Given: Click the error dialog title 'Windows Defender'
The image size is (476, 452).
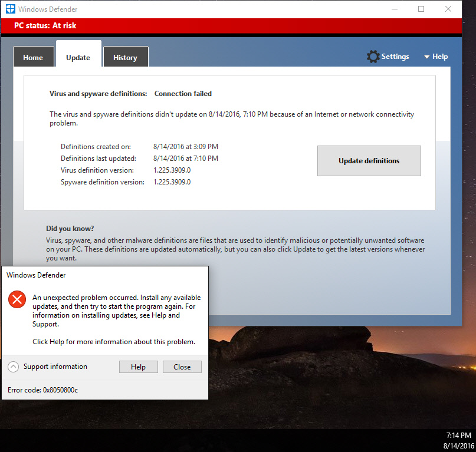Looking at the screenshot, I should [36, 275].
